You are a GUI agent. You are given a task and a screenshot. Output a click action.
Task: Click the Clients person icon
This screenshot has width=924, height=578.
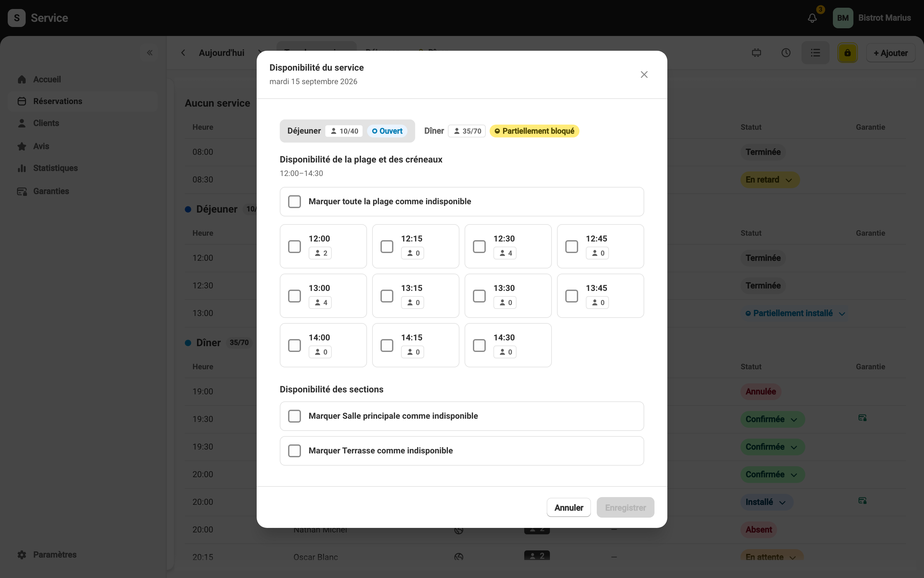(22, 123)
